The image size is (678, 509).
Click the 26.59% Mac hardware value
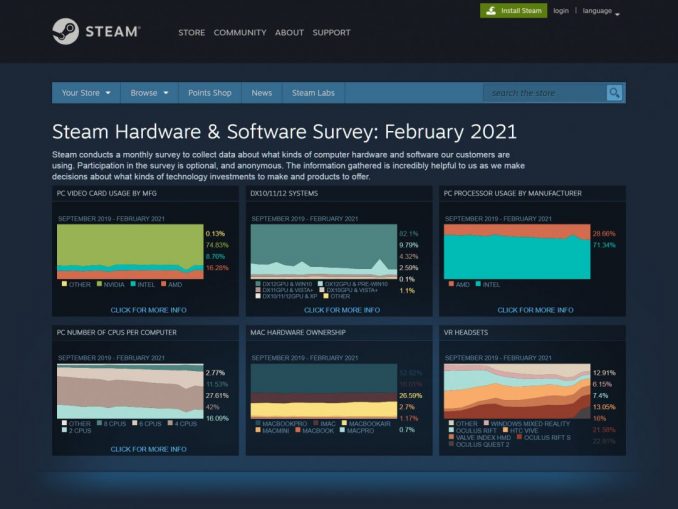tap(410, 396)
